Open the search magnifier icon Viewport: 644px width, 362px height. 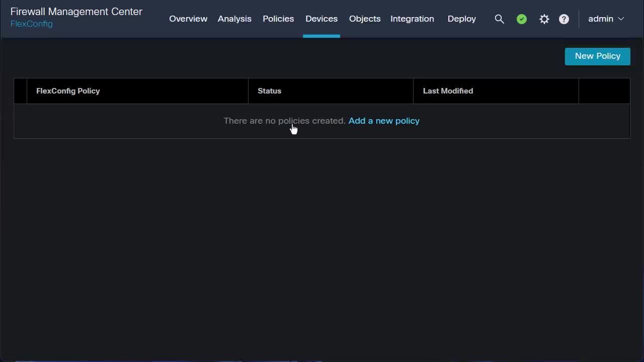[499, 19]
